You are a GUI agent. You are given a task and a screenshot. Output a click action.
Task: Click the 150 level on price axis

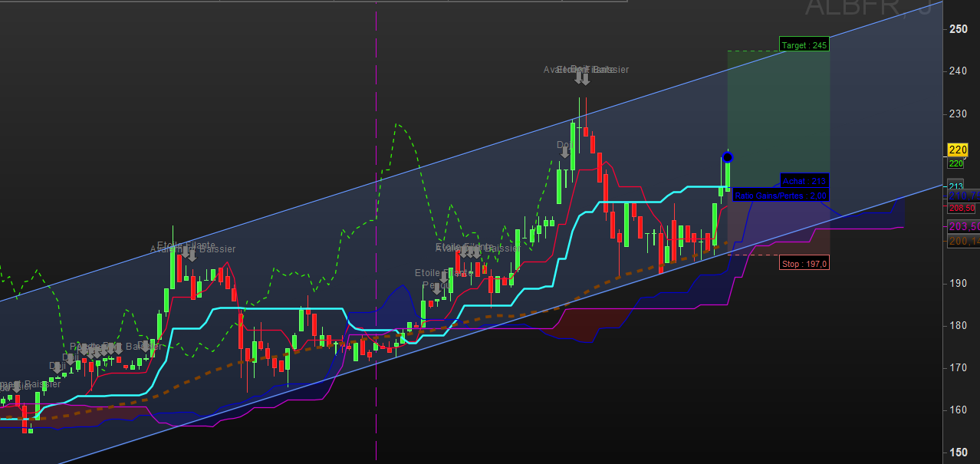click(x=958, y=452)
